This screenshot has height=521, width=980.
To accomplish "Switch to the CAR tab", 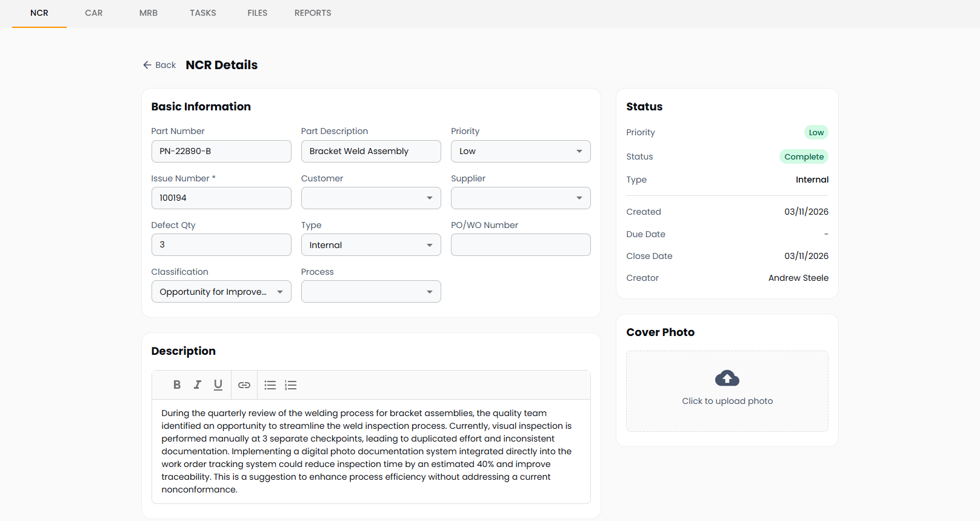I will 94,13.
